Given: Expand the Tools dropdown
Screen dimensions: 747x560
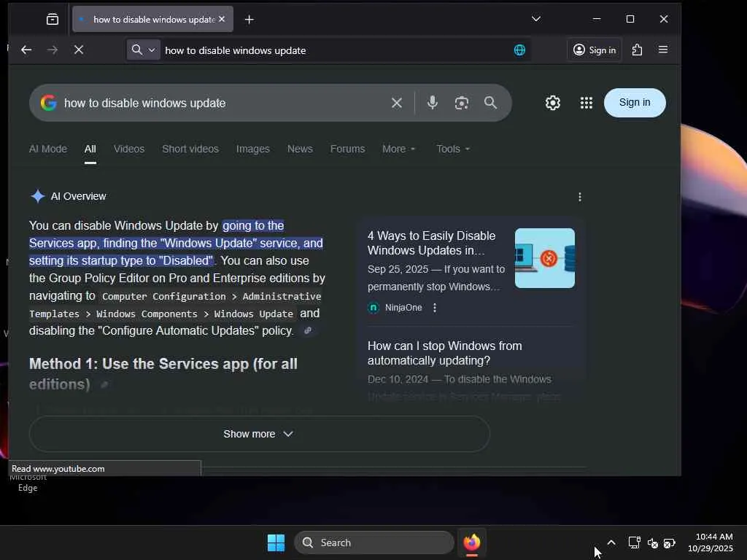Looking at the screenshot, I should (x=453, y=149).
